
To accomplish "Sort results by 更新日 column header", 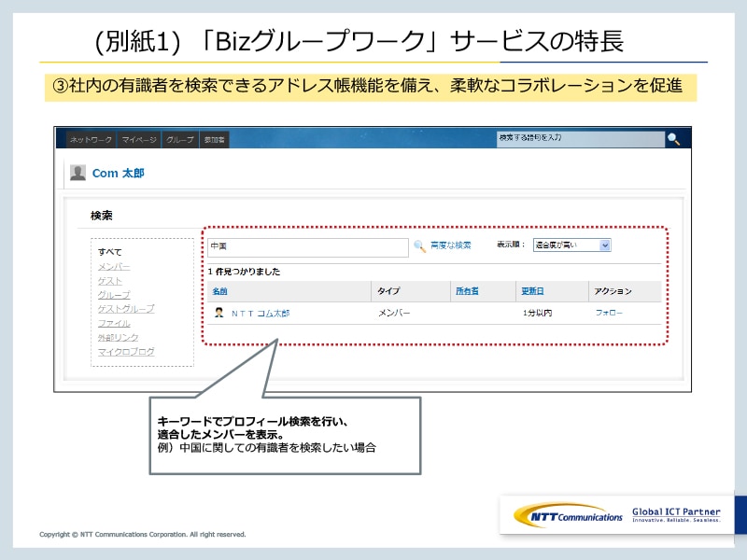I will click(532, 291).
